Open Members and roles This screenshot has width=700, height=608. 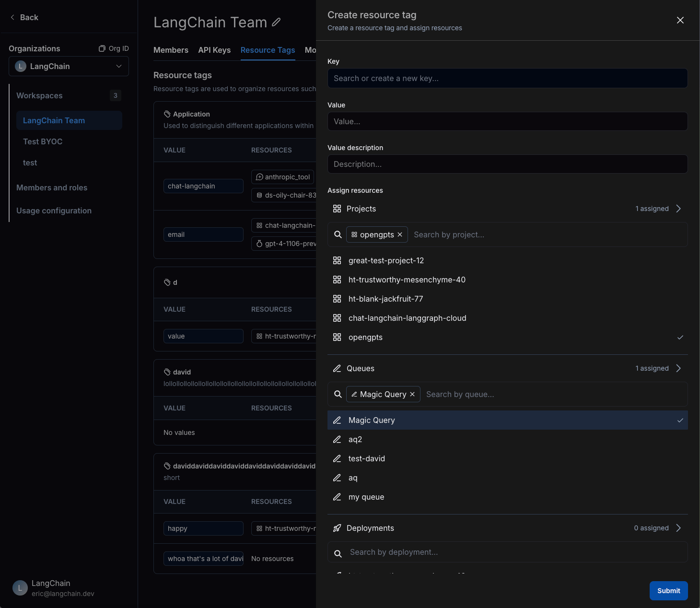coord(52,187)
